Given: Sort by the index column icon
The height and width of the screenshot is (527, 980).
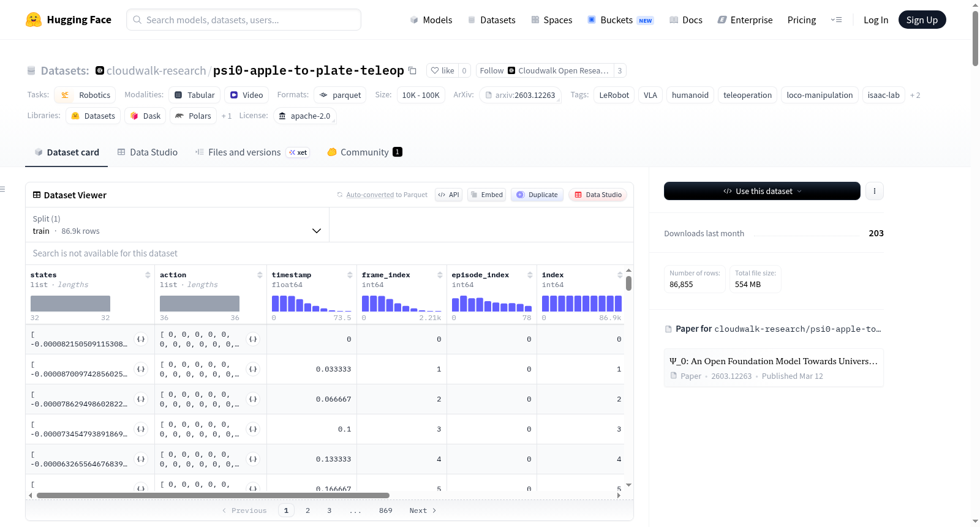Looking at the screenshot, I should (x=620, y=275).
